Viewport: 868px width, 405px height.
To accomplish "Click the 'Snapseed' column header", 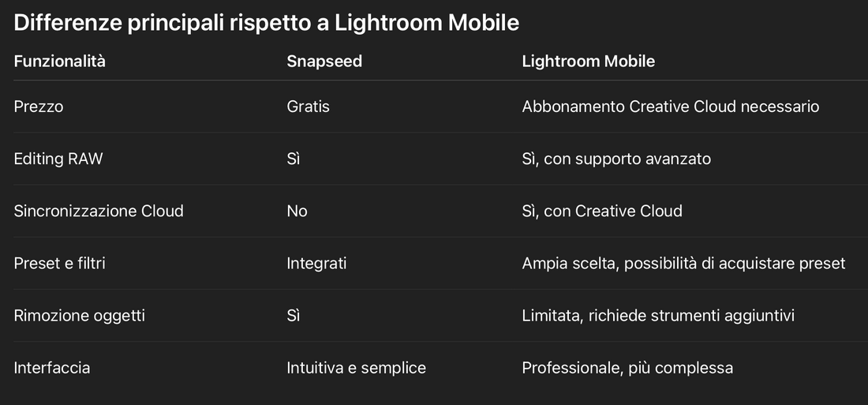I will [324, 62].
